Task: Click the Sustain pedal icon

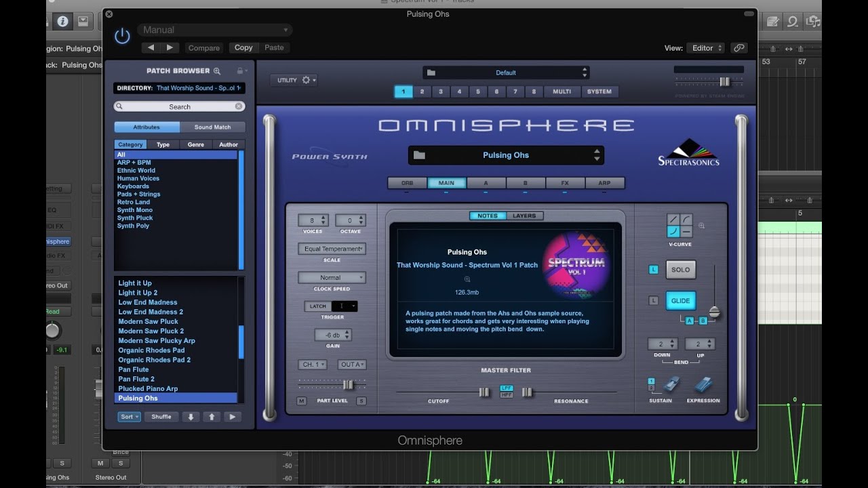Action: [x=671, y=385]
